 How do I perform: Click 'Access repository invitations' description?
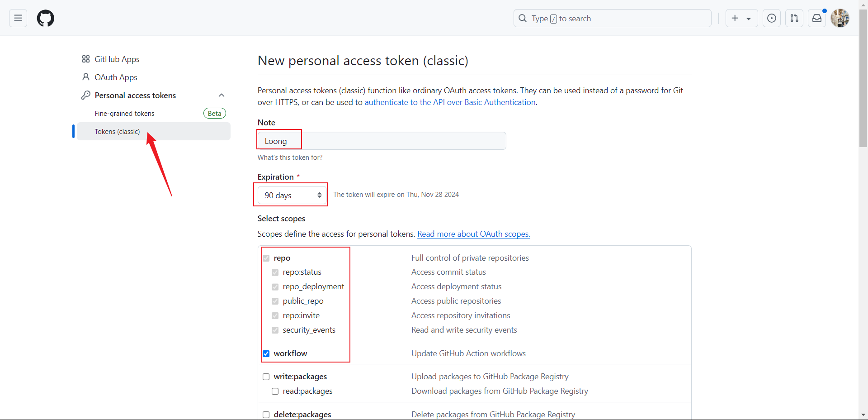click(x=461, y=315)
